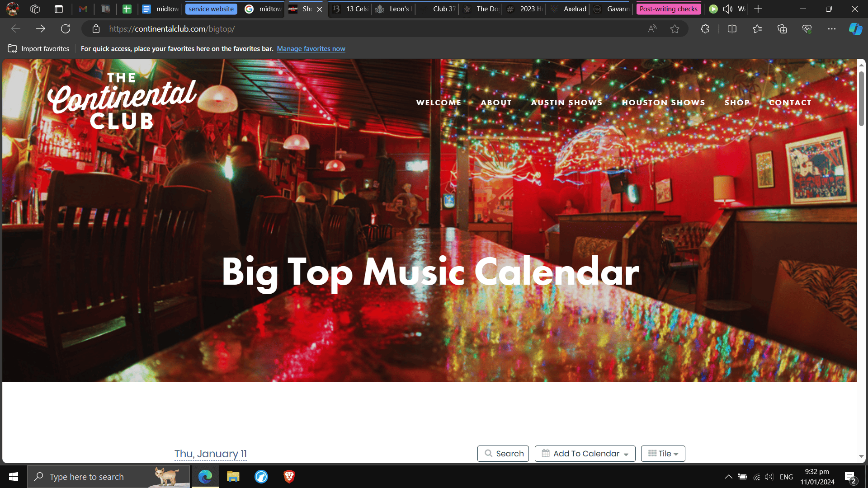Open Settings and more ellipsis menu
868x488 pixels.
[x=832, y=29]
